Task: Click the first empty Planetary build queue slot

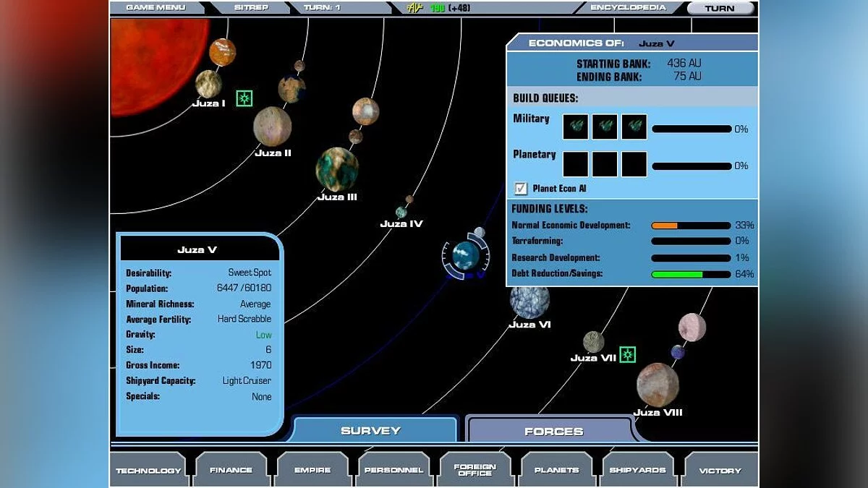Action: [x=576, y=164]
